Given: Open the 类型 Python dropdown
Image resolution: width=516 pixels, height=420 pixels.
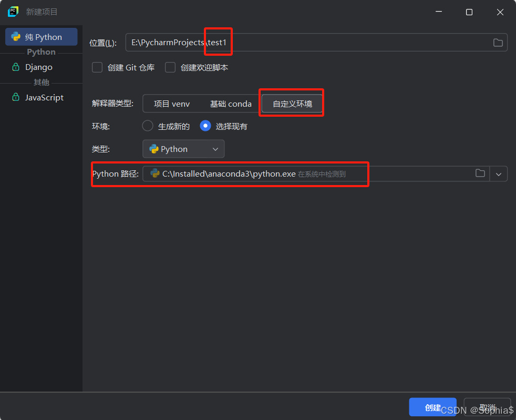Looking at the screenshot, I should [183, 149].
